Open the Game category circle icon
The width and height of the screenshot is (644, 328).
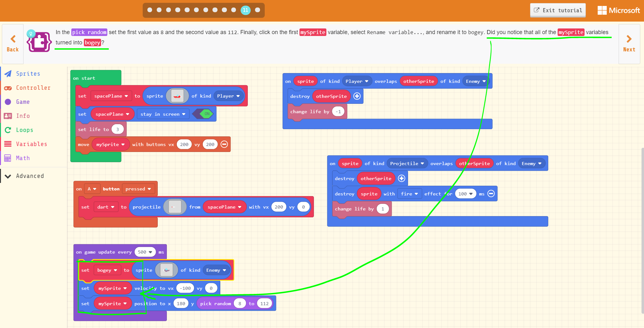tap(8, 102)
